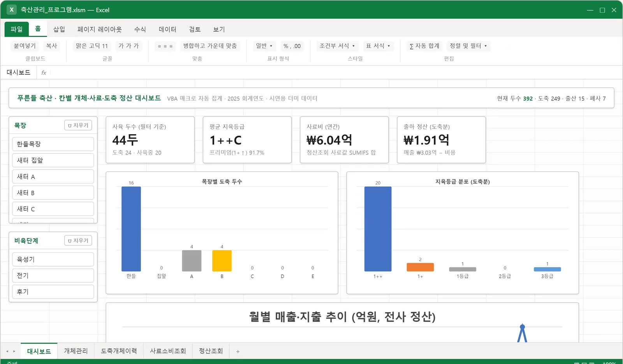Click the 대시보드 name box

pos(18,72)
